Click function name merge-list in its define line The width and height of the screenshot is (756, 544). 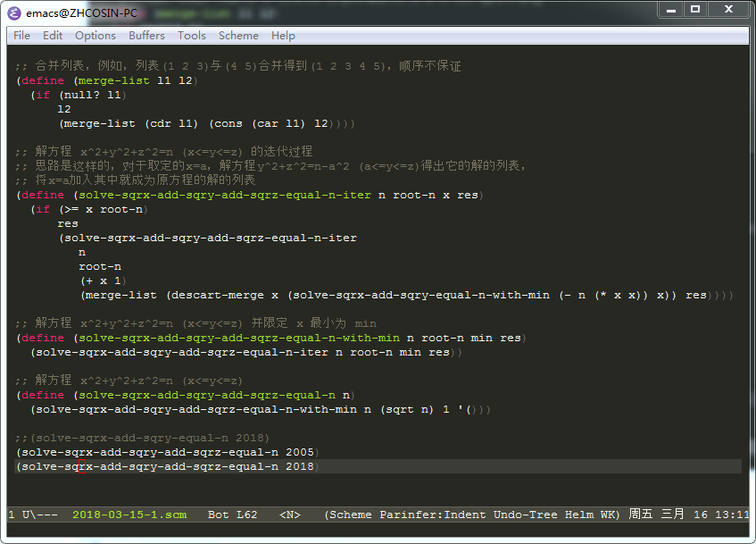tap(113, 80)
